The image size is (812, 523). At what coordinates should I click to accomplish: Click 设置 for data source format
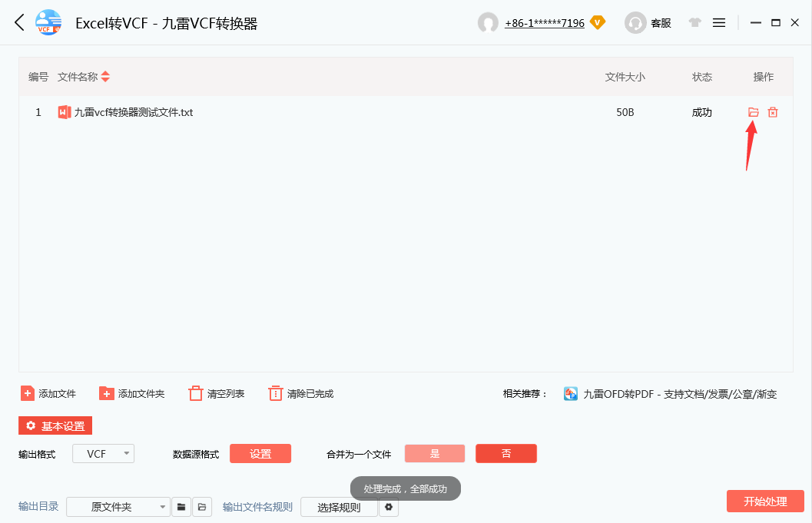pos(260,454)
